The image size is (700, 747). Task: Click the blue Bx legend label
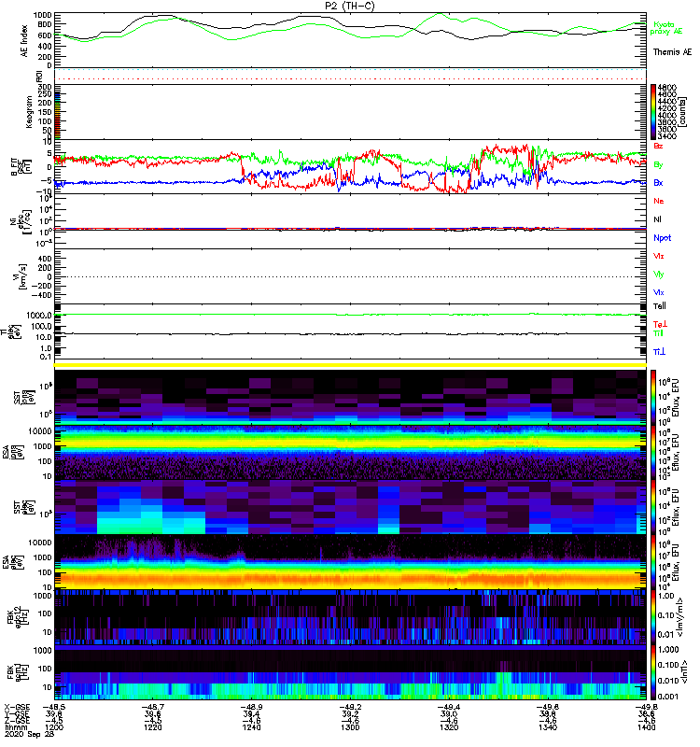coord(658,183)
